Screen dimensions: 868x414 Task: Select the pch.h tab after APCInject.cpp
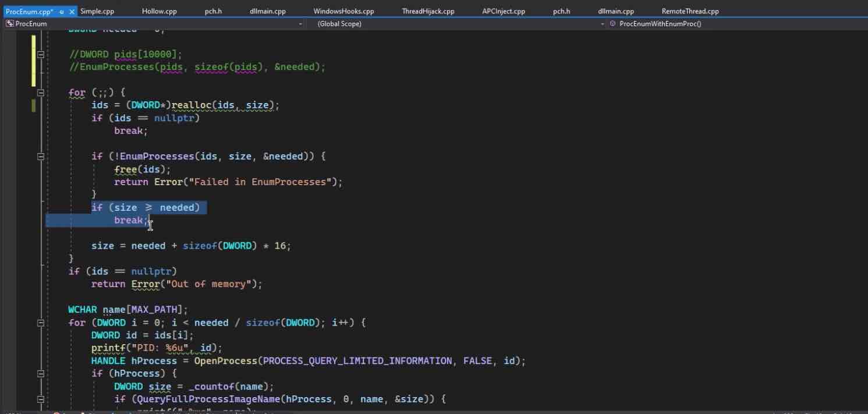(561, 11)
